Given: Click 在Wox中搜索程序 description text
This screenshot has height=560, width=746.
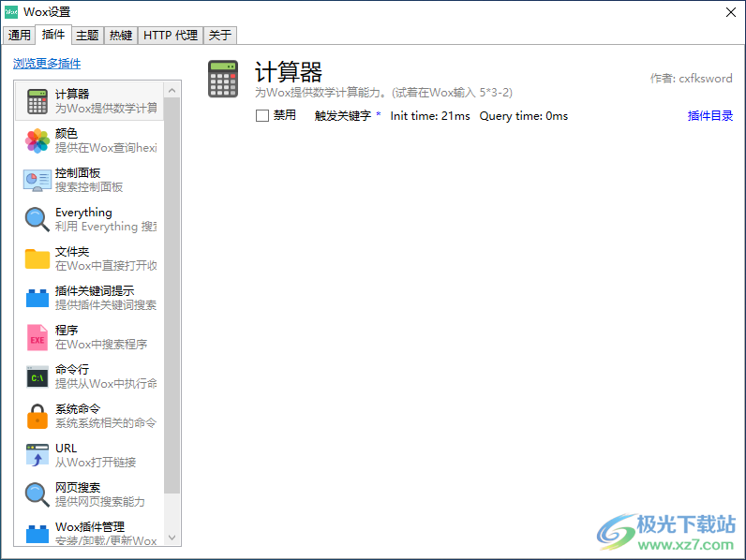Looking at the screenshot, I should click(101, 345).
